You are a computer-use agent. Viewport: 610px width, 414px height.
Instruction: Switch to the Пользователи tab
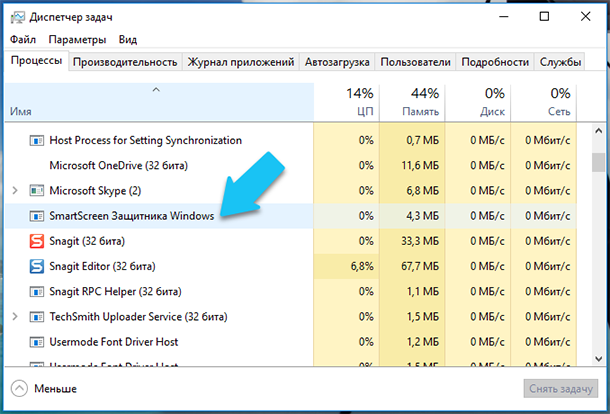tap(415, 62)
